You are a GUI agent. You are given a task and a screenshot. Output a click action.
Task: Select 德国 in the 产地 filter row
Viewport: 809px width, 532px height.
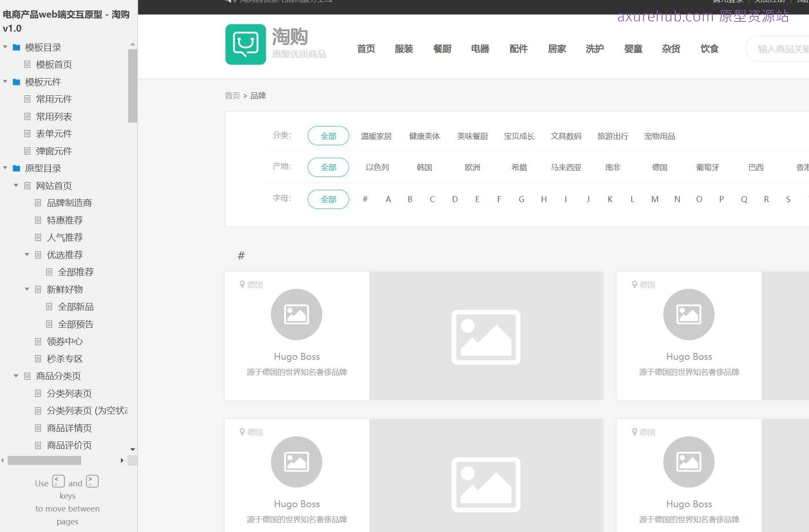[659, 167]
